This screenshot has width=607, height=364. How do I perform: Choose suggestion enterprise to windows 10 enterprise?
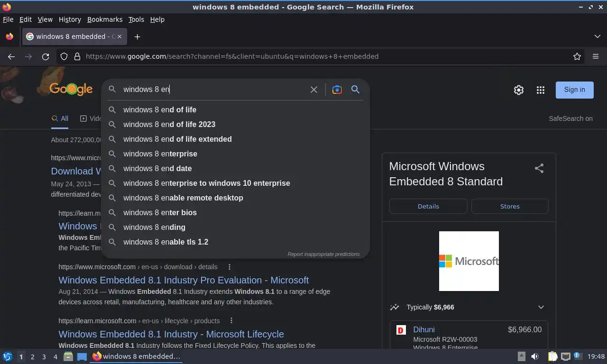(x=235, y=183)
